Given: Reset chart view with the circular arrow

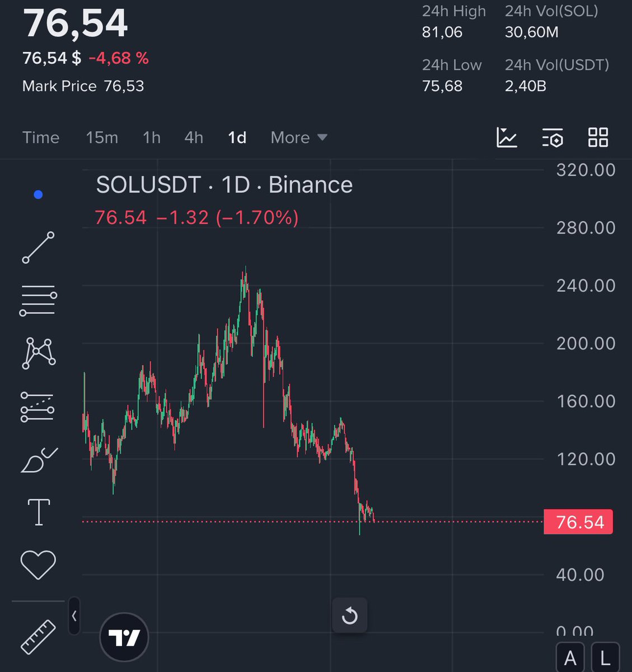Looking at the screenshot, I should 349,616.
